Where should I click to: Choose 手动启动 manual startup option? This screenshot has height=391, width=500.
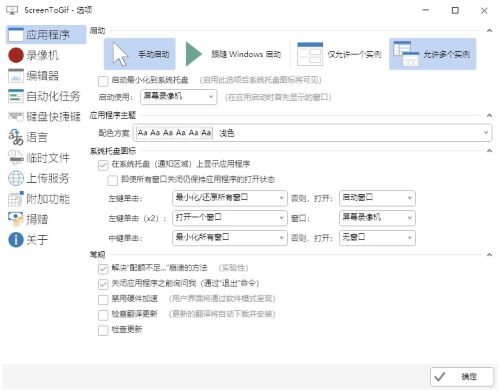140,54
